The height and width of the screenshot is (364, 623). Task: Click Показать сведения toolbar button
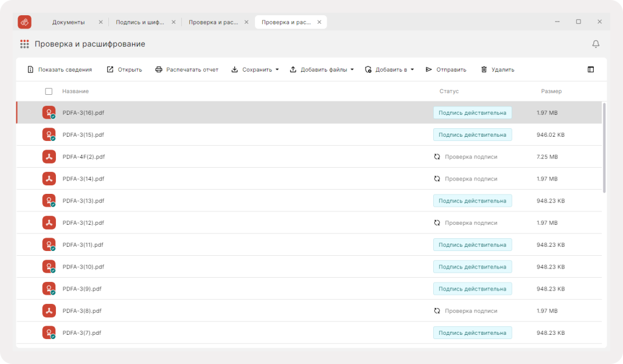click(60, 69)
